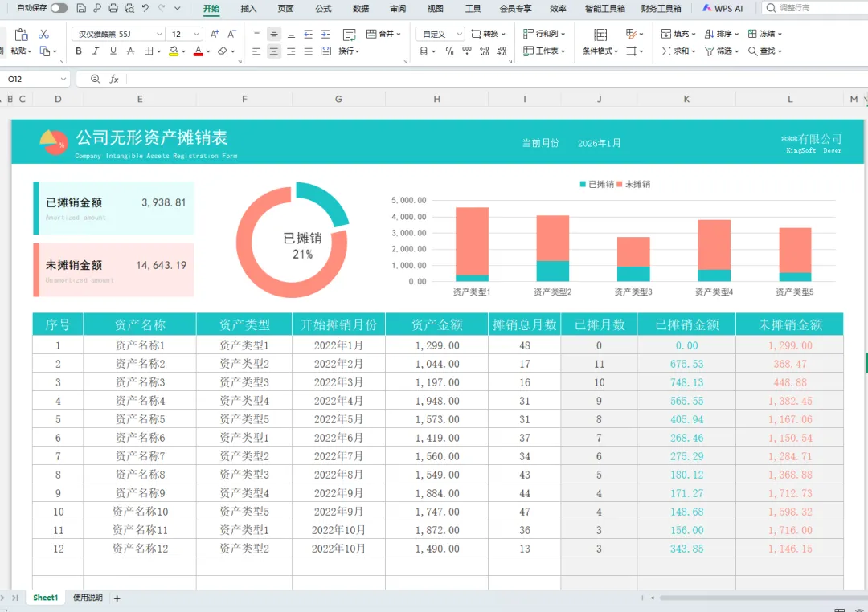Apply Italic formatting
Screen dimensions: 868x612
coord(96,51)
